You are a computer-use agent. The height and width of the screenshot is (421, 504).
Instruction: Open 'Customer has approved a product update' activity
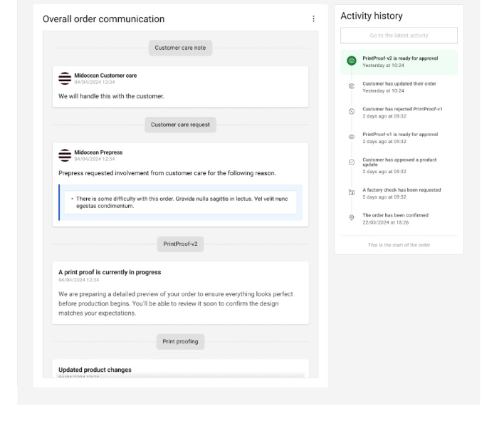click(x=399, y=166)
